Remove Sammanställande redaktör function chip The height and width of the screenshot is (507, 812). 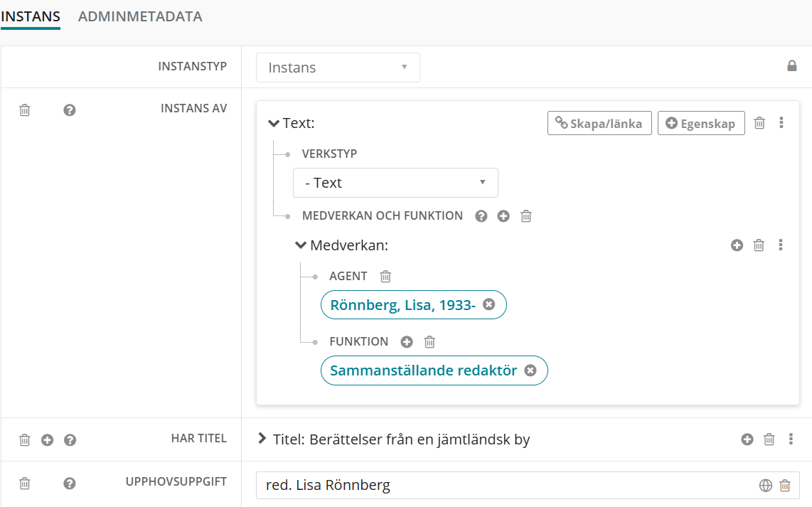click(x=530, y=370)
